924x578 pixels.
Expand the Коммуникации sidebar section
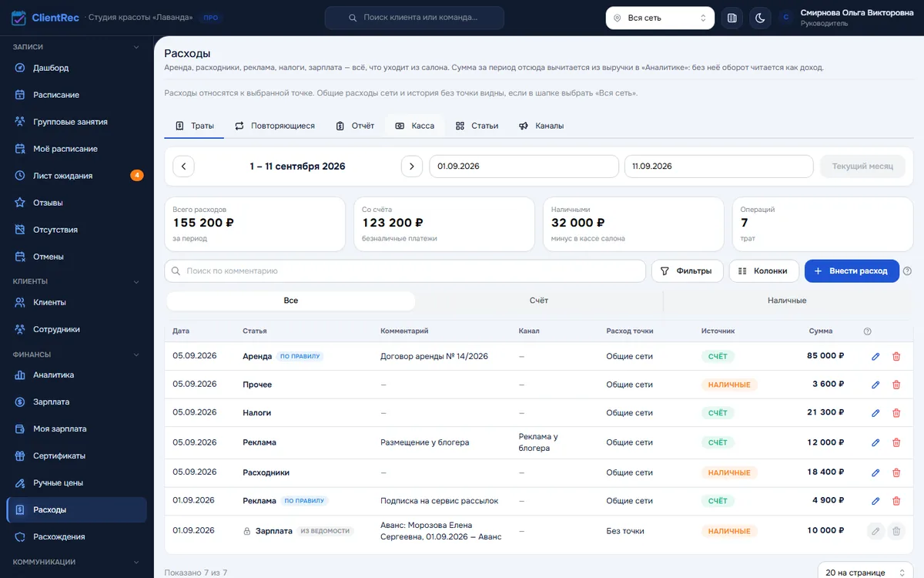tap(76, 562)
